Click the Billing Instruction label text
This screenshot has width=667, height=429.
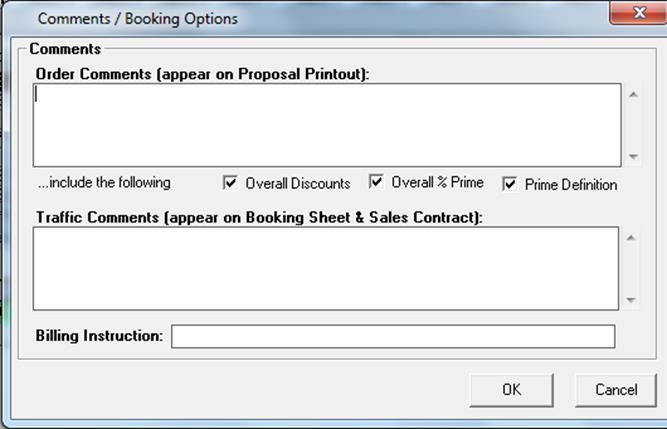click(x=99, y=336)
